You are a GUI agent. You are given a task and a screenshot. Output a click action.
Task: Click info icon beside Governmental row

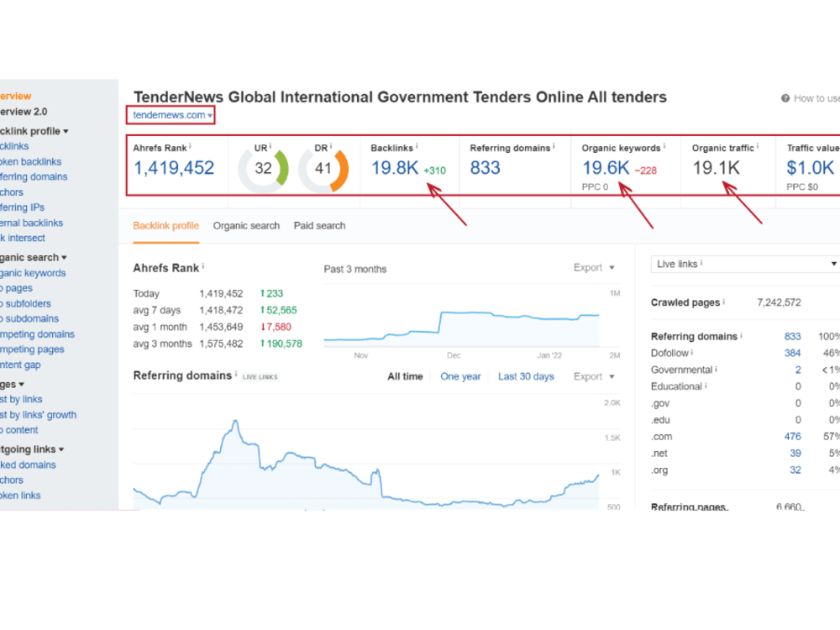[x=717, y=369]
